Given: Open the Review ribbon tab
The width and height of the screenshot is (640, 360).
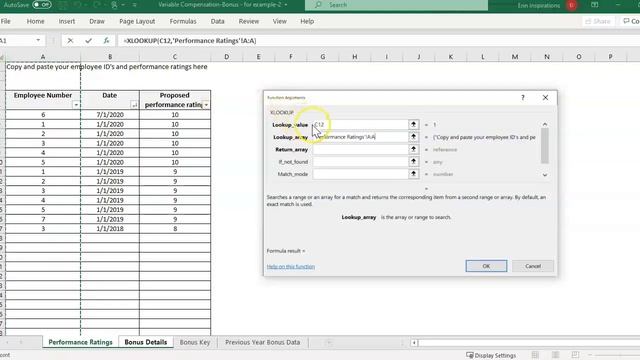Looking at the screenshot, I should [x=249, y=21].
